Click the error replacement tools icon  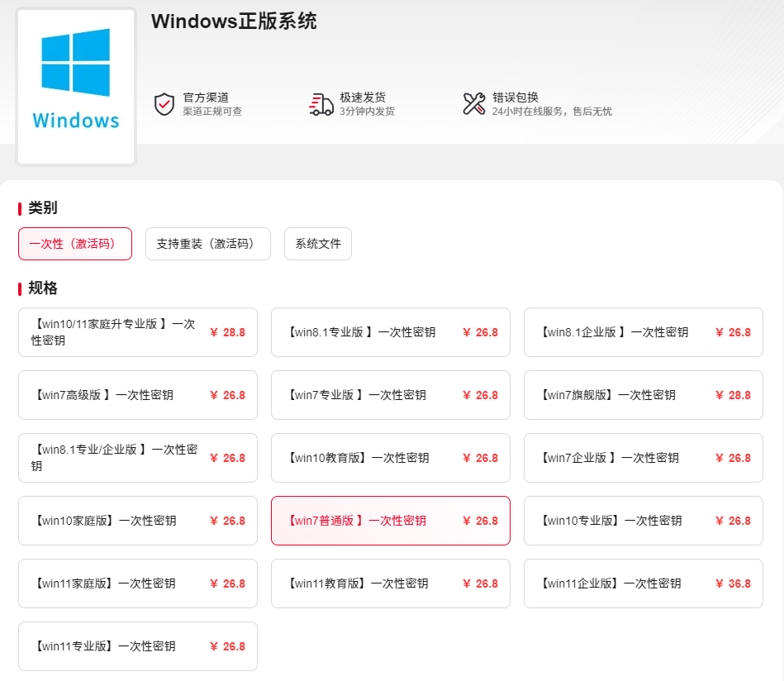click(x=474, y=104)
